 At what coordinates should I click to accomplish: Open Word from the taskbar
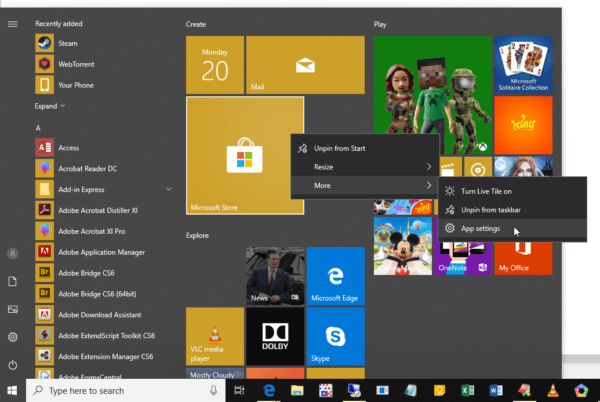tap(496, 391)
